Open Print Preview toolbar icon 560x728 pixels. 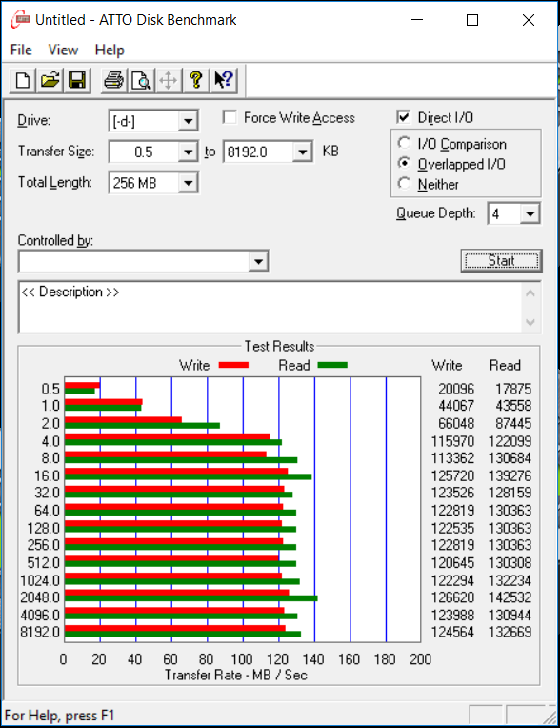click(141, 80)
